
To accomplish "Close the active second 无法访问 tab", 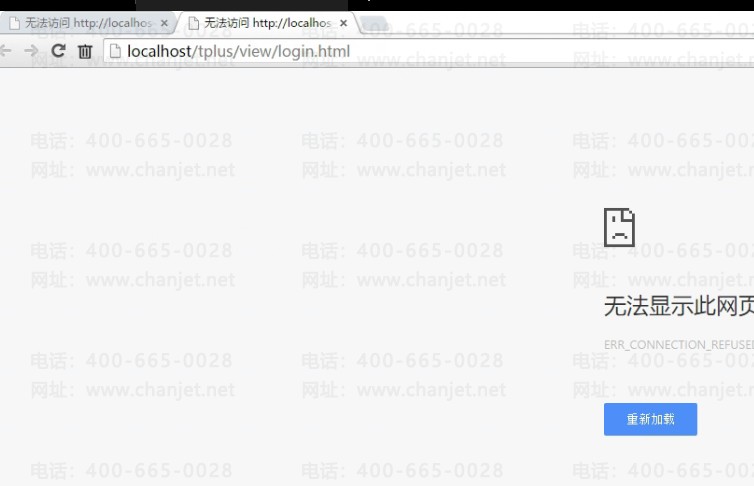I will point(343,23).
